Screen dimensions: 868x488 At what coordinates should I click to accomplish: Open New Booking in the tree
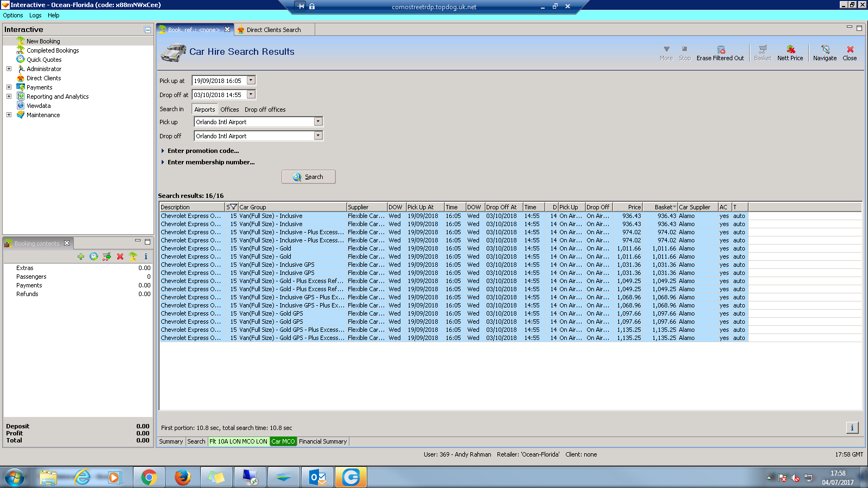coord(43,41)
